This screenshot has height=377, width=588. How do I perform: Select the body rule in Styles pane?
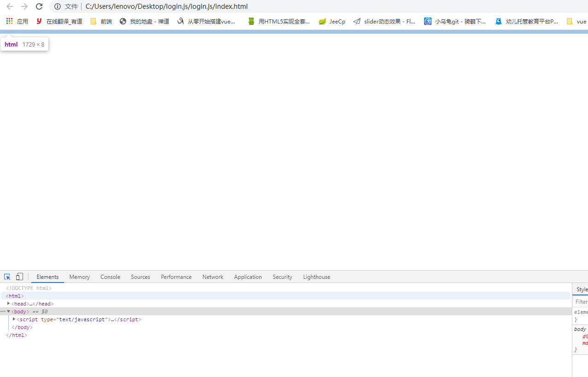click(580, 329)
